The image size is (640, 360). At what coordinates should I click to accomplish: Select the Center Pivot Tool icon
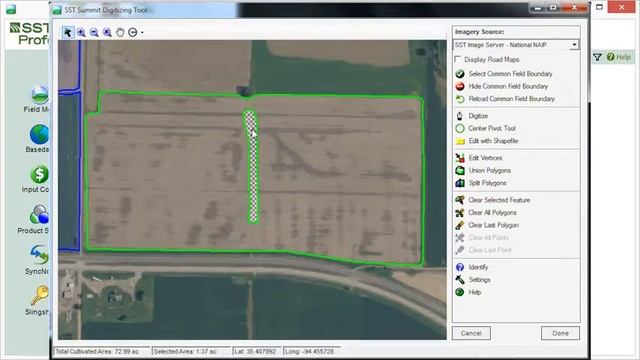tap(460, 129)
